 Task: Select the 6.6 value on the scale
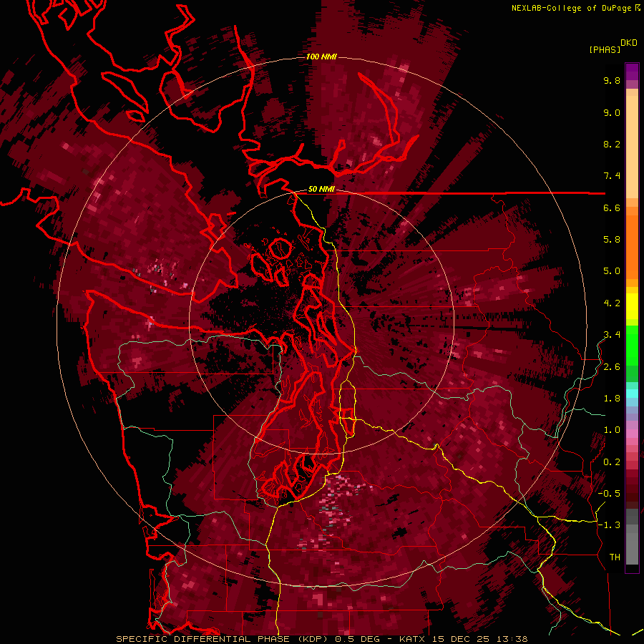[x=612, y=208]
